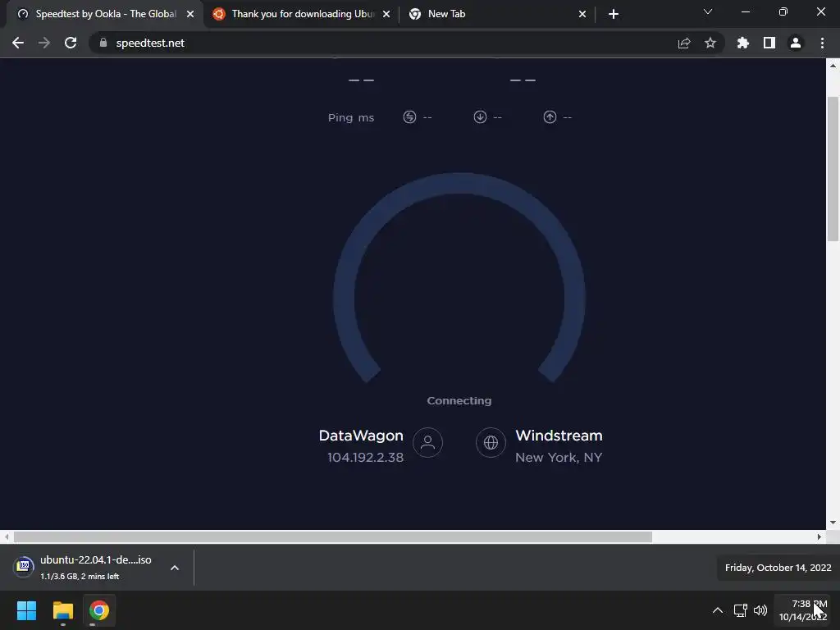This screenshot has height=630, width=840.
Task: Close the Ubuntu download tab
Action: pyautogui.click(x=386, y=14)
